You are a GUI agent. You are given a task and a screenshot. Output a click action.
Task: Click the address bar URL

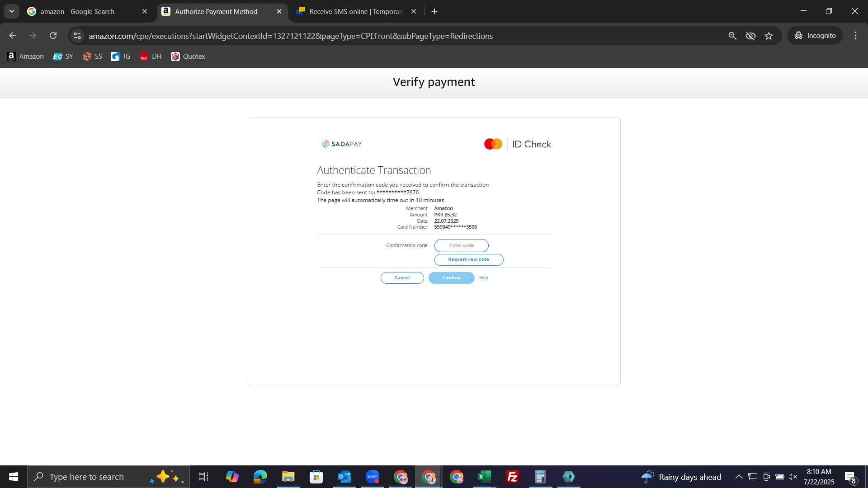pyautogui.click(x=291, y=36)
